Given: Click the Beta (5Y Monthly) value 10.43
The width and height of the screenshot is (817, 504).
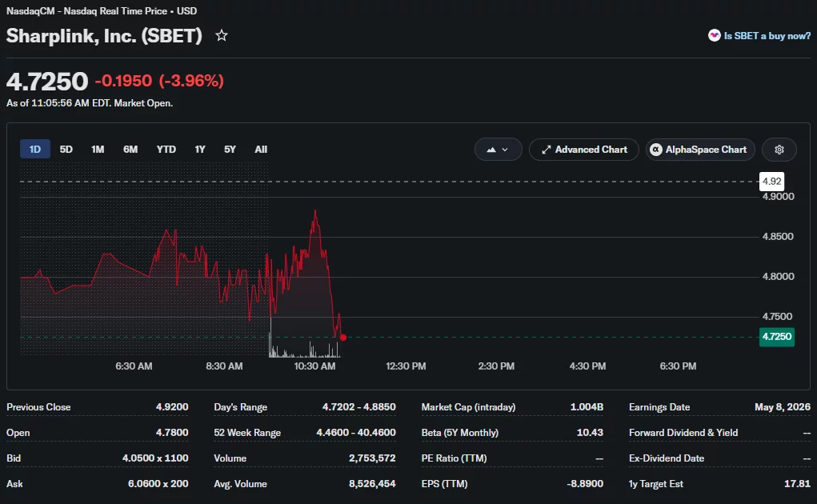Looking at the screenshot, I should pyautogui.click(x=590, y=433).
